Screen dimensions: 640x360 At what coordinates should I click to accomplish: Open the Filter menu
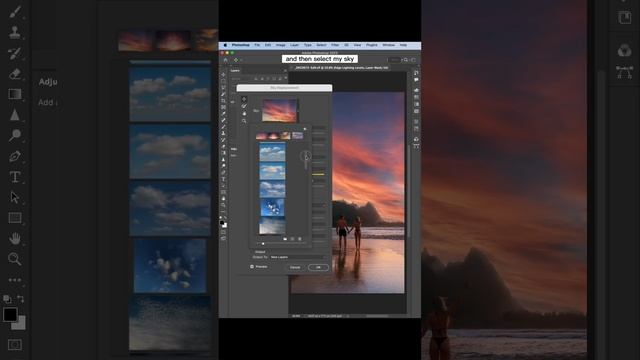coord(335,45)
